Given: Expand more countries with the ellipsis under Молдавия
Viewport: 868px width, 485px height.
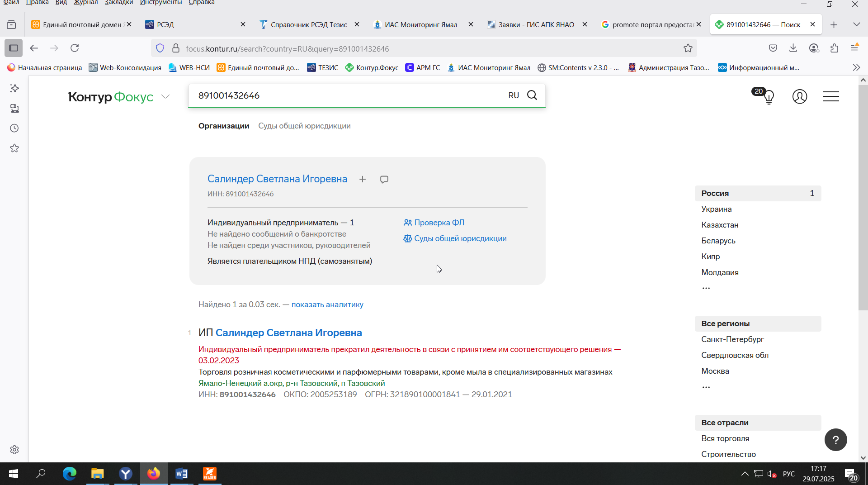Looking at the screenshot, I should [706, 288].
